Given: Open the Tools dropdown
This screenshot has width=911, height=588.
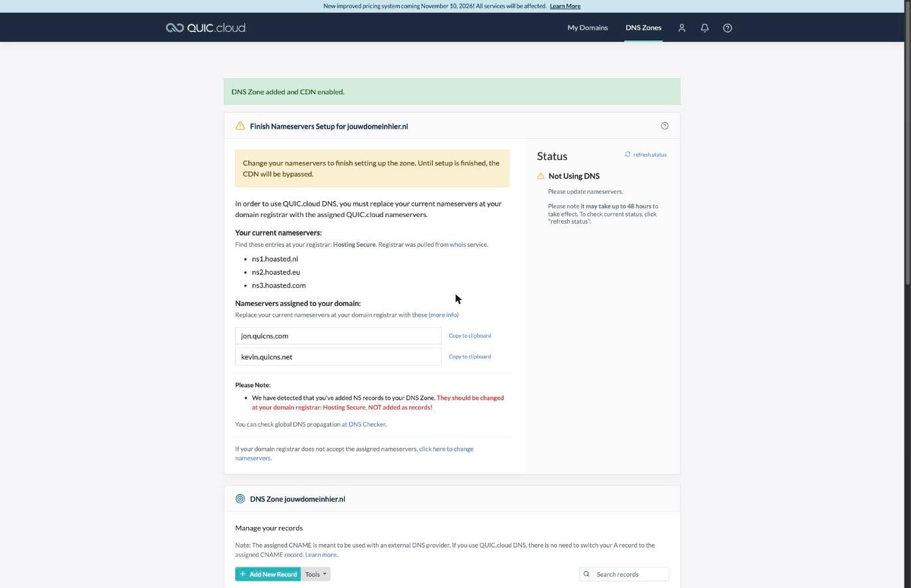Looking at the screenshot, I should click(x=315, y=574).
